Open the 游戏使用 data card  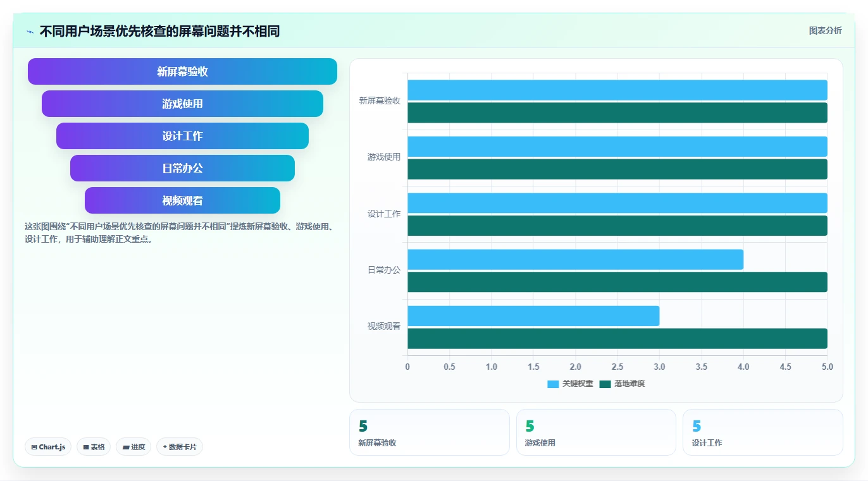pos(596,432)
